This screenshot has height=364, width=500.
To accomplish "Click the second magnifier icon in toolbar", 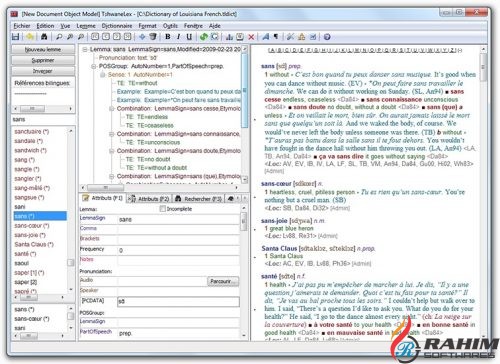I will [70, 37].
